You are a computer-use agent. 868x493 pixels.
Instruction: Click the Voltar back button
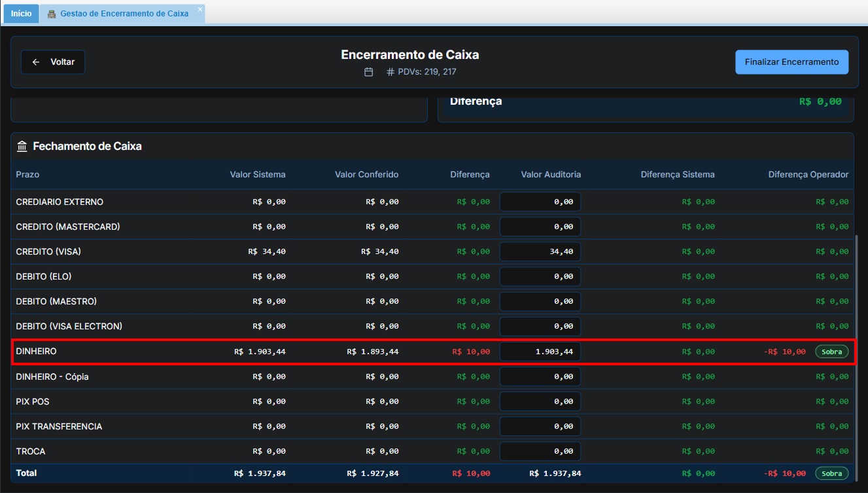click(53, 62)
